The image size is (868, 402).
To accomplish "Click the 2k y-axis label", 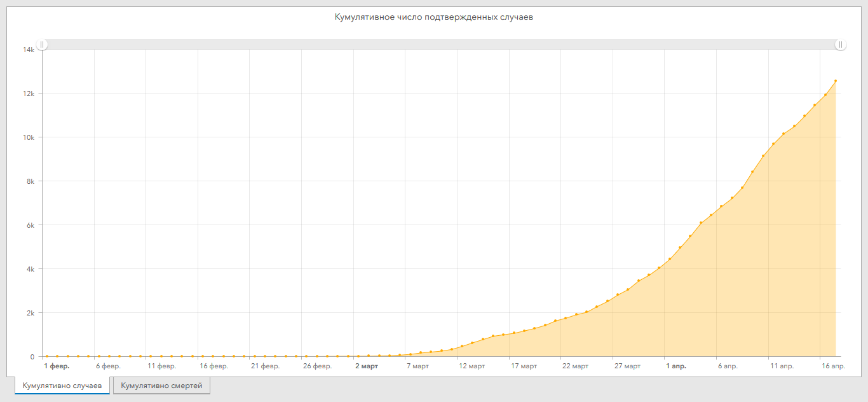I will [30, 312].
